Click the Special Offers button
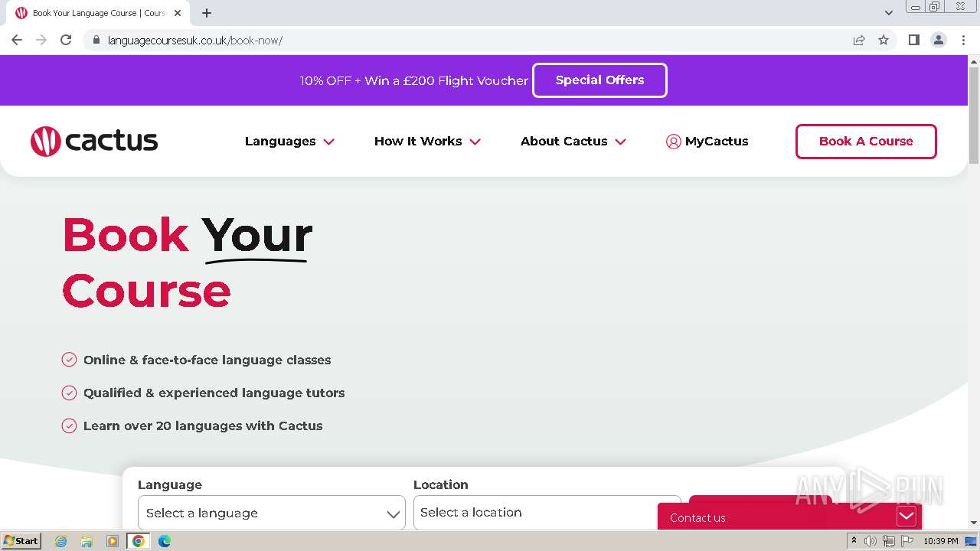Screen dimensions: 980x551 point(599,80)
